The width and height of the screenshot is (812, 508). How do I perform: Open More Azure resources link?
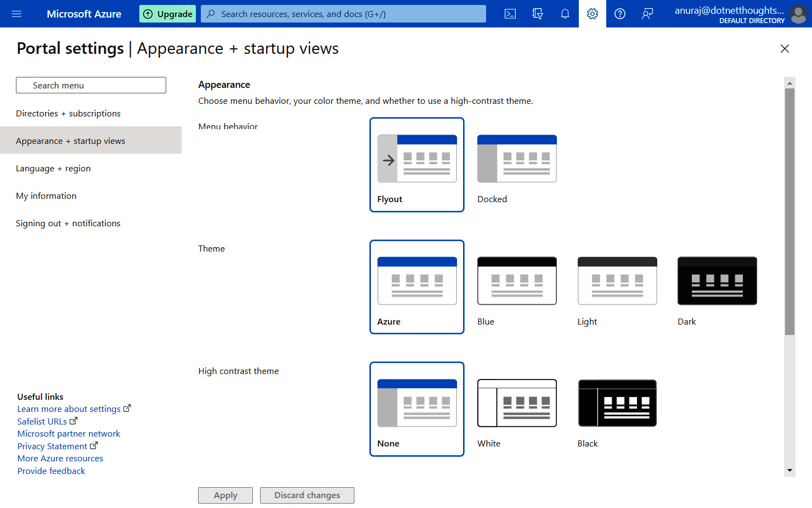tap(60, 458)
